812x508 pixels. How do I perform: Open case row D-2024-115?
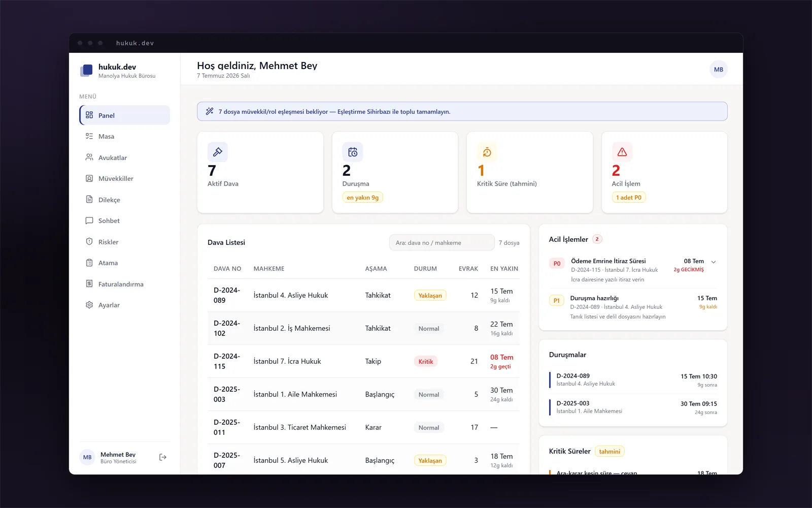[x=363, y=361]
